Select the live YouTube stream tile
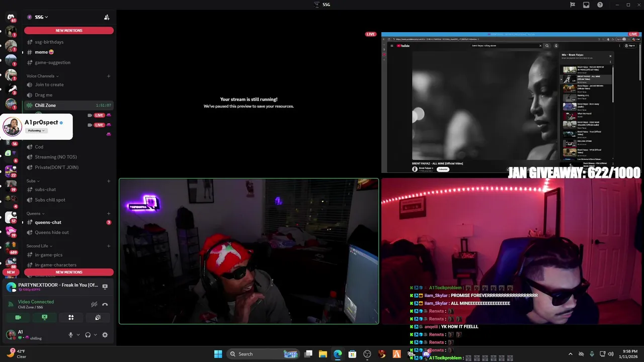Viewport: 644px width, 362px height. 511,103
